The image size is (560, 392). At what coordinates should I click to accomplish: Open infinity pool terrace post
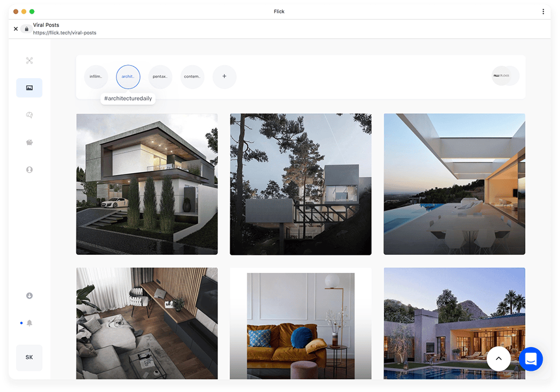pos(454,184)
